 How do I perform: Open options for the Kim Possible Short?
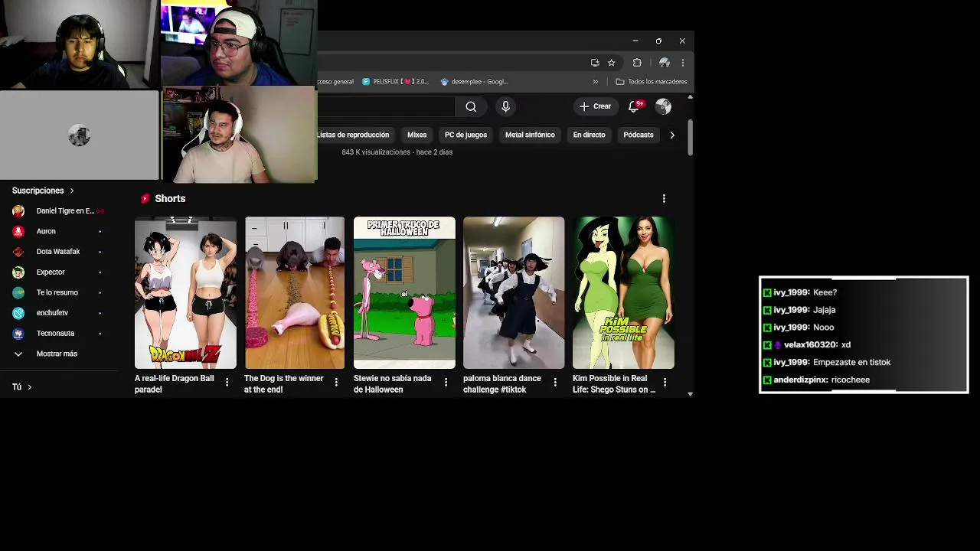click(x=665, y=382)
